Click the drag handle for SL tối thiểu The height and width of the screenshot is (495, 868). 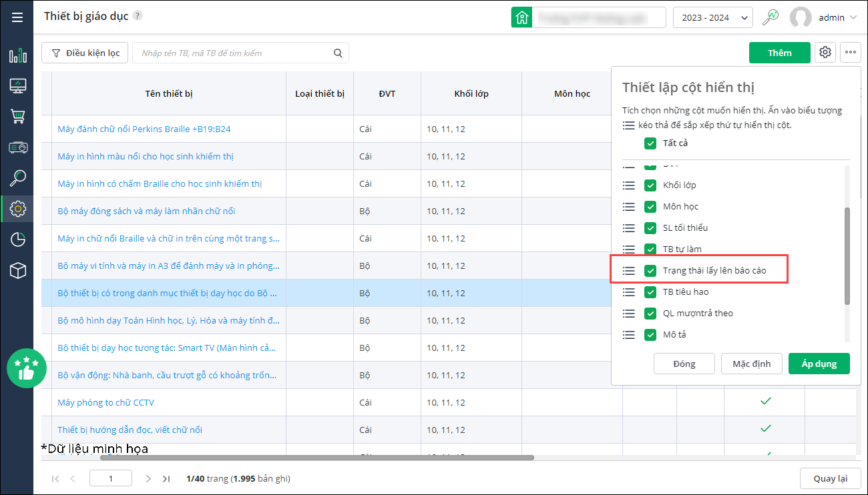point(628,228)
